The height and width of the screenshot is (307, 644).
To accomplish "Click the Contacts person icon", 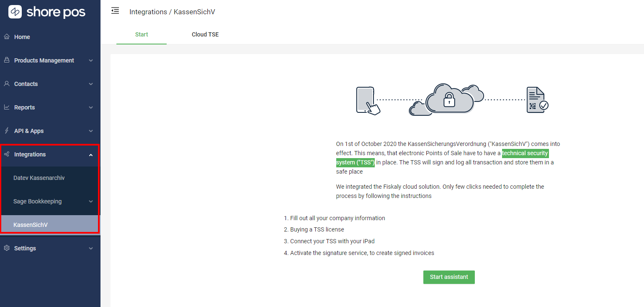I will [x=7, y=83].
